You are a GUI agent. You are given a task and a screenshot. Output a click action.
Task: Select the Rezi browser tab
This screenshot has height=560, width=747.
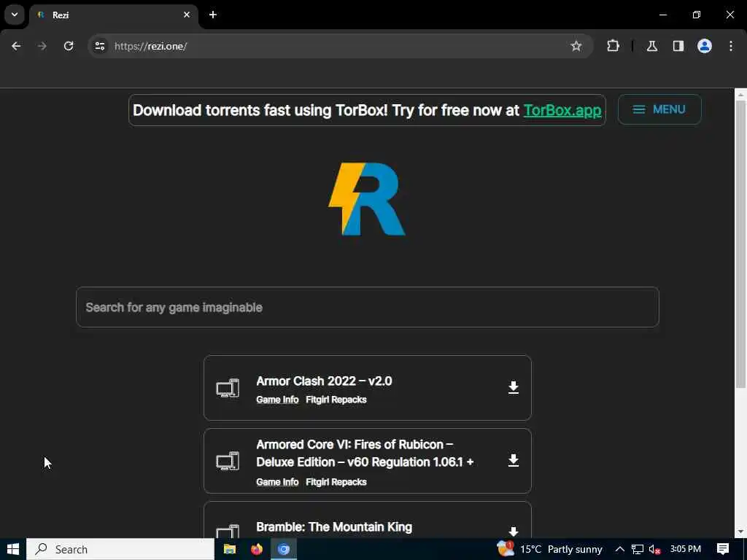(113, 15)
